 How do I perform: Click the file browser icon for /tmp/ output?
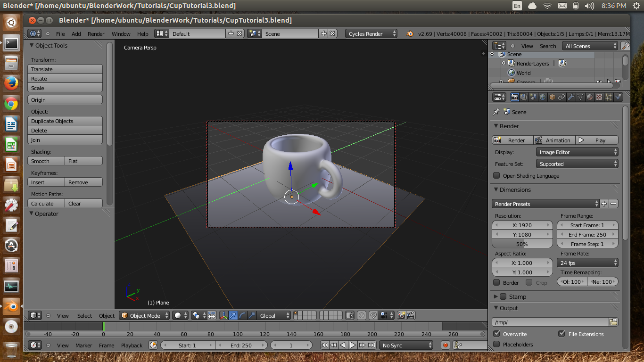click(613, 322)
